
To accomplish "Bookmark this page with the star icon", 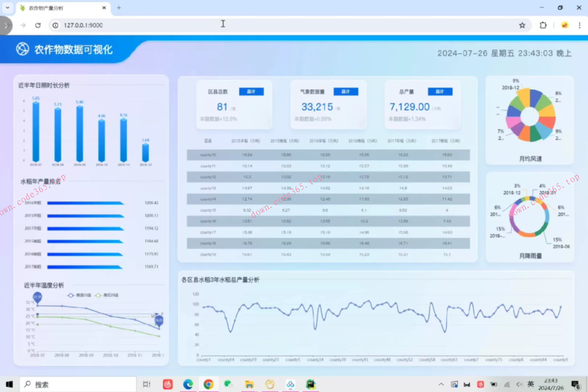I will (522, 25).
